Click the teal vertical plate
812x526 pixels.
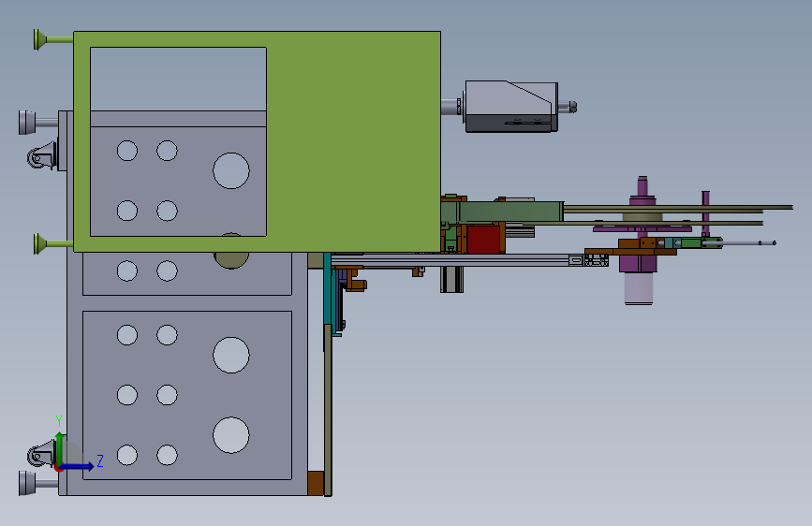(327, 288)
